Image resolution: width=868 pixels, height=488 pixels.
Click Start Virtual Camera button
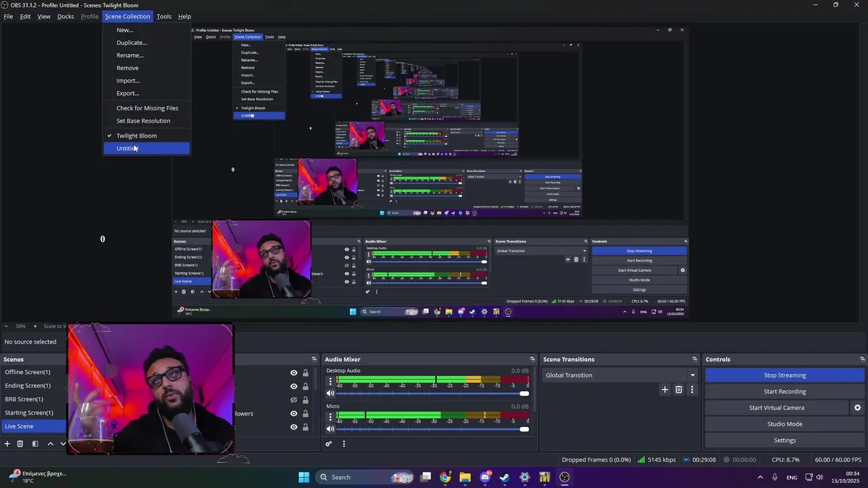coord(776,408)
